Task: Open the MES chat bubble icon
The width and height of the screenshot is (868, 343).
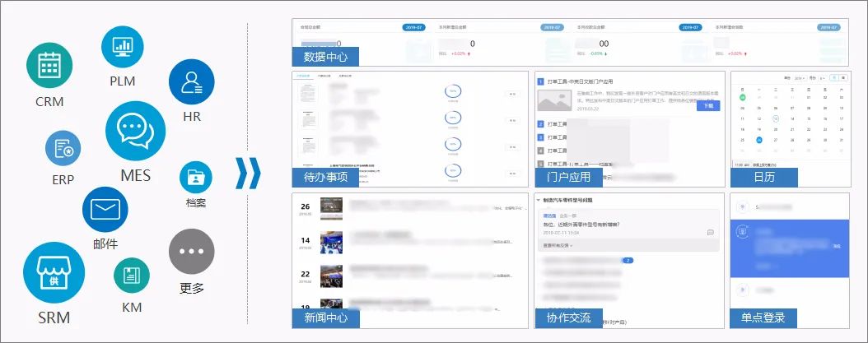Action: click(x=136, y=132)
